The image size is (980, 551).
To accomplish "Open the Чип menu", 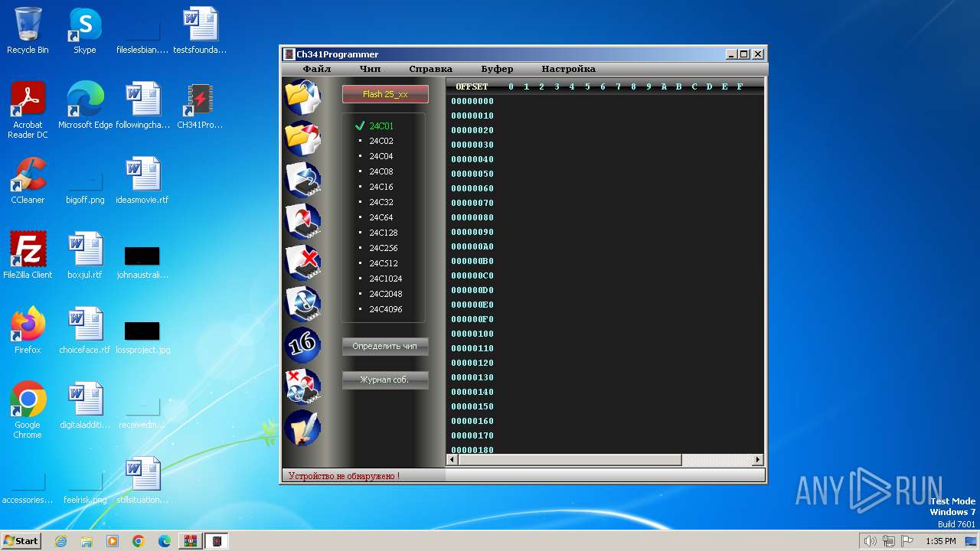I will pyautogui.click(x=370, y=69).
